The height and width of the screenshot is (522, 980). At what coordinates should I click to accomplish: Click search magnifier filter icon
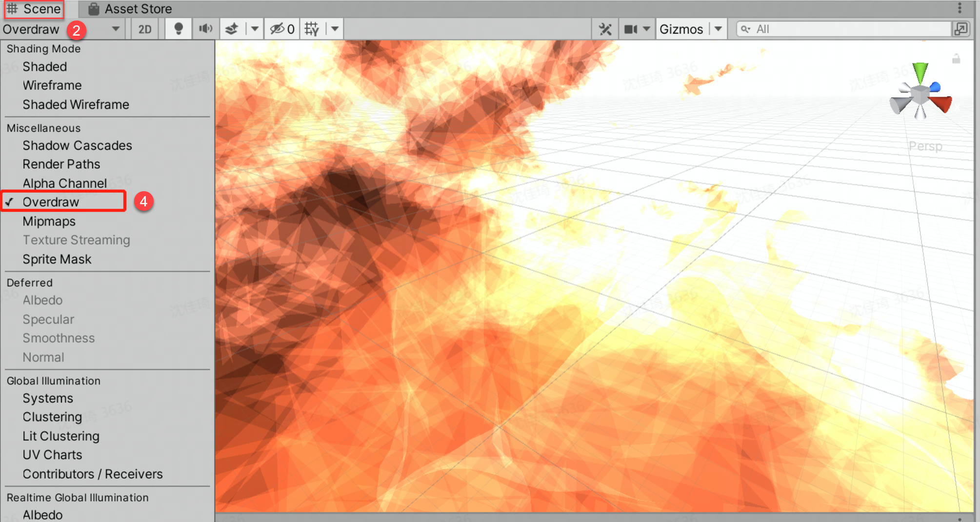click(x=745, y=29)
